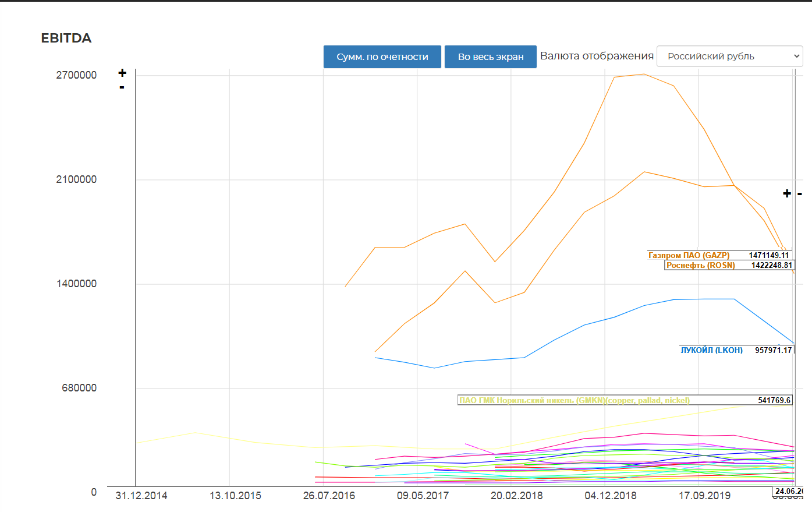Click the 20.02.2018 date axis label
This screenshot has width=812, height=512.
(517, 496)
